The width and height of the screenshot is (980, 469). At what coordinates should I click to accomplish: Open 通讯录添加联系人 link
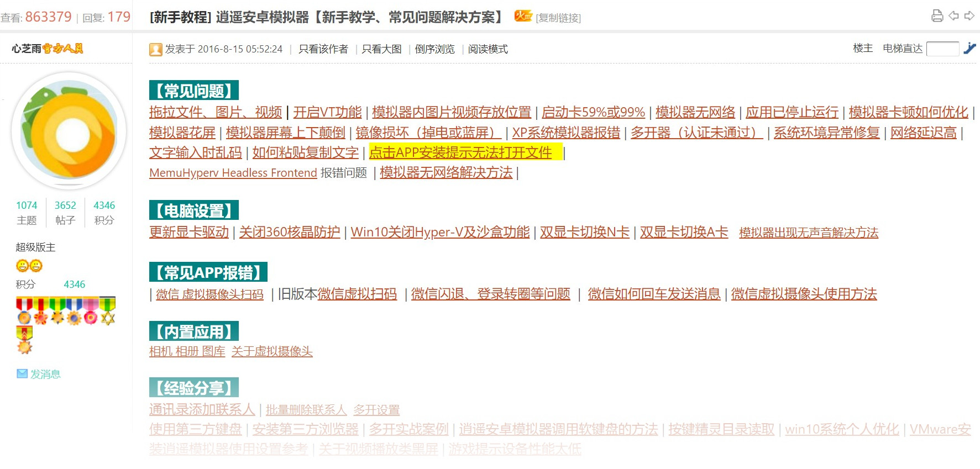click(x=202, y=409)
